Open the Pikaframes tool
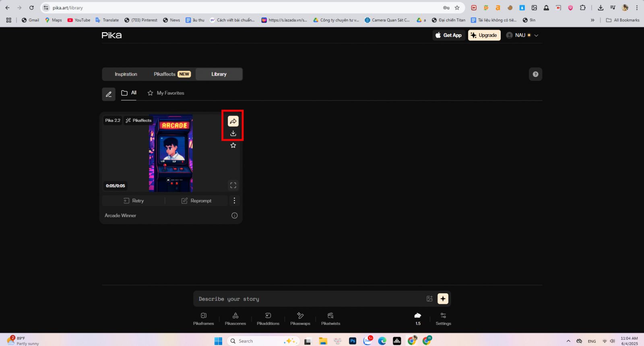 (x=203, y=319)
